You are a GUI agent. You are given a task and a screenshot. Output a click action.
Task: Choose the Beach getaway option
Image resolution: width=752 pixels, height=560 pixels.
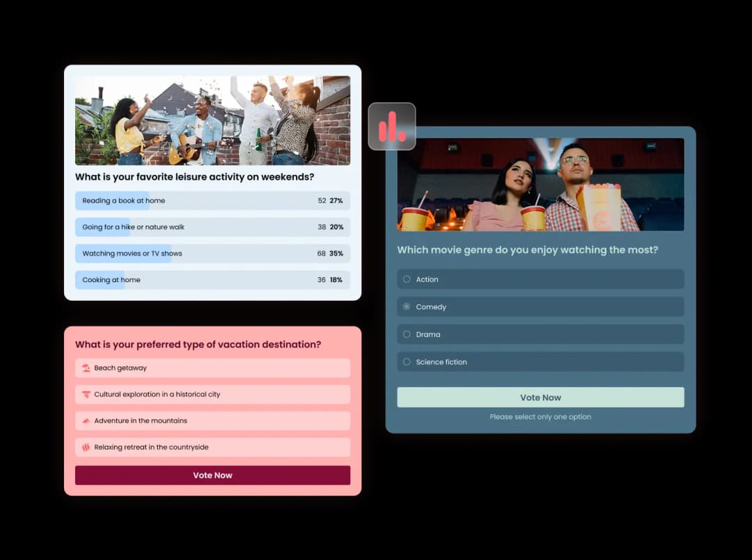coord(212,368)
